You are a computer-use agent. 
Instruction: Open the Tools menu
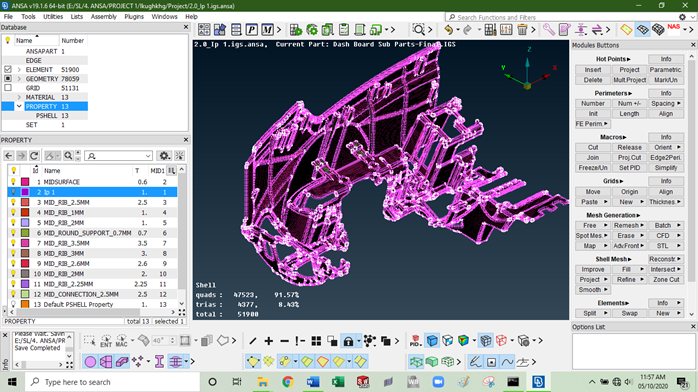click(x=28, y=16)
